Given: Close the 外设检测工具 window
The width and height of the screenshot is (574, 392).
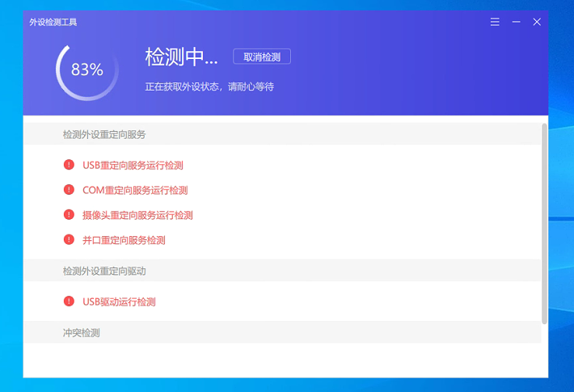Looking at the screenshot, I should tap(537, 22).
